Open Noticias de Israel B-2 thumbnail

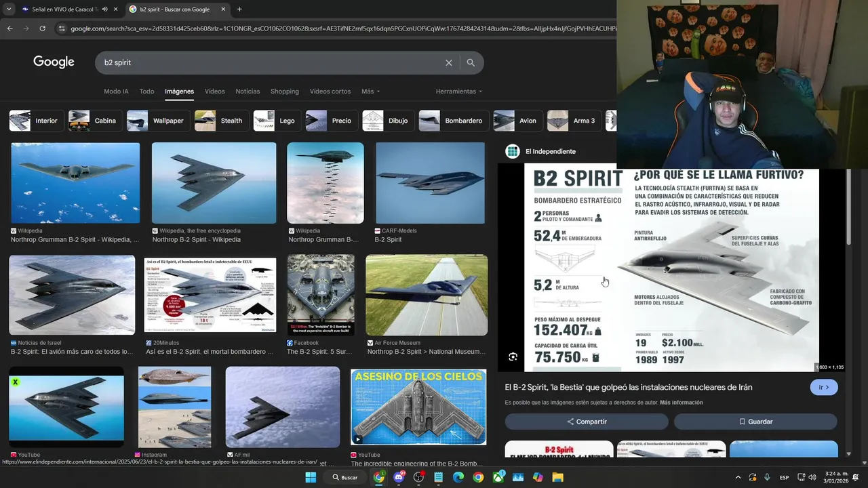72,295
